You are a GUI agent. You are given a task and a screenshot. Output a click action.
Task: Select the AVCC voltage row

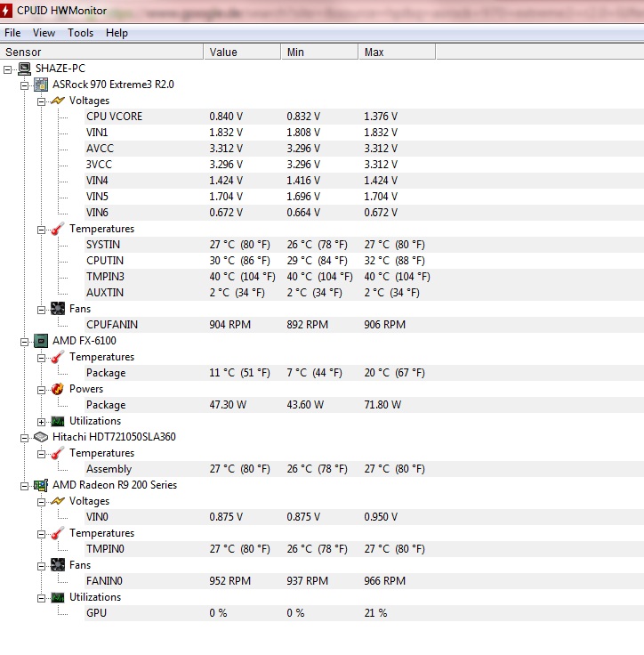coord(364,149)
